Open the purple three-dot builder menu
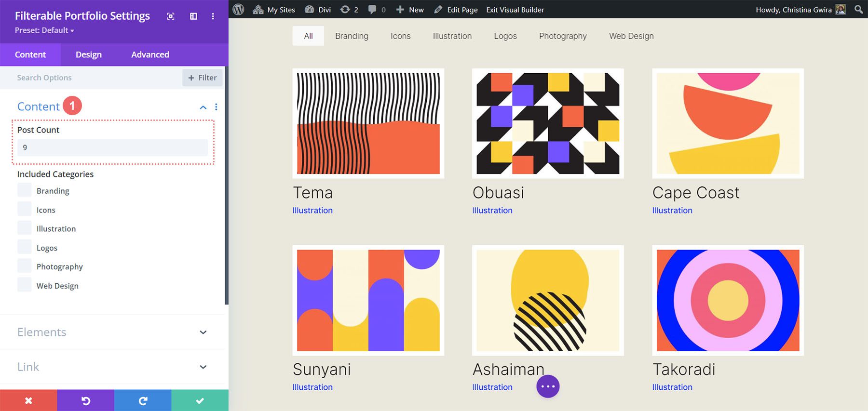The image size is (868, 411). [x=548, y=386]
